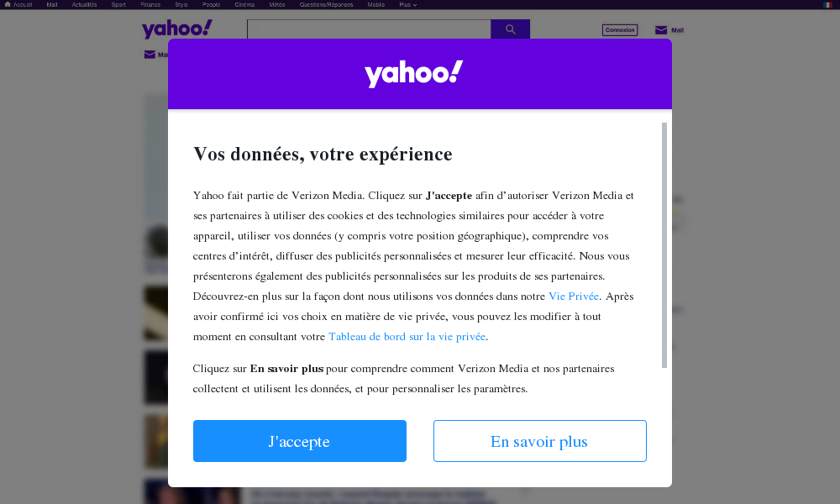Focus the Yahoo search input field

(x=369, y=29)
